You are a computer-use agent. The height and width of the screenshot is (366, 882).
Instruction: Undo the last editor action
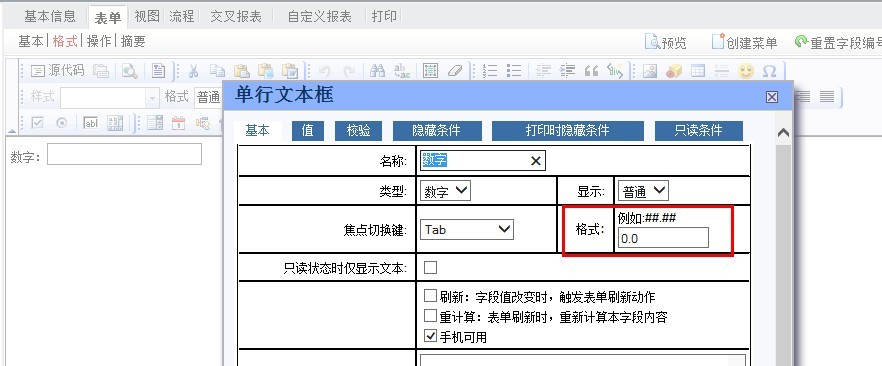(x=324, y=71)
